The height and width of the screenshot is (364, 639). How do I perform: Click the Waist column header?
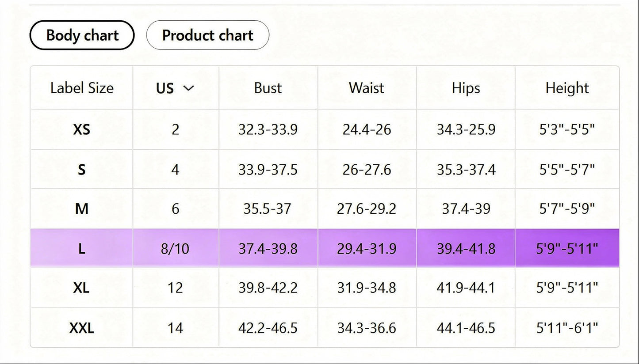click(367, 88)
